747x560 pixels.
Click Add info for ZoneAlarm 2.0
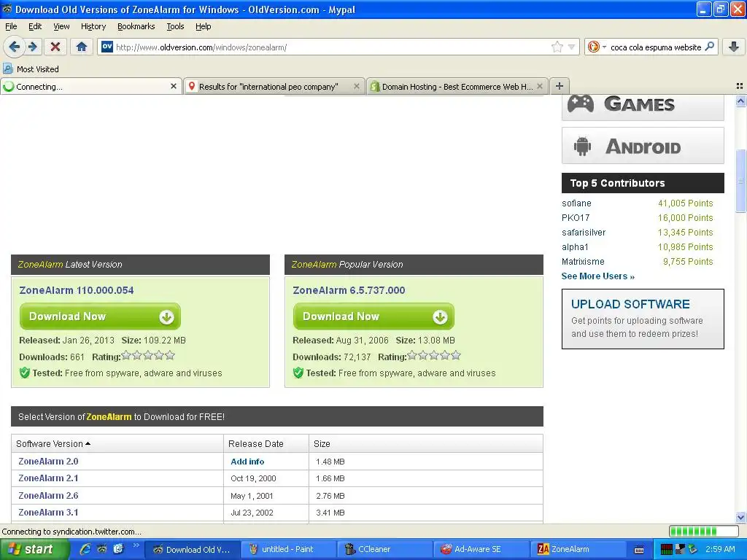point(247,462)
